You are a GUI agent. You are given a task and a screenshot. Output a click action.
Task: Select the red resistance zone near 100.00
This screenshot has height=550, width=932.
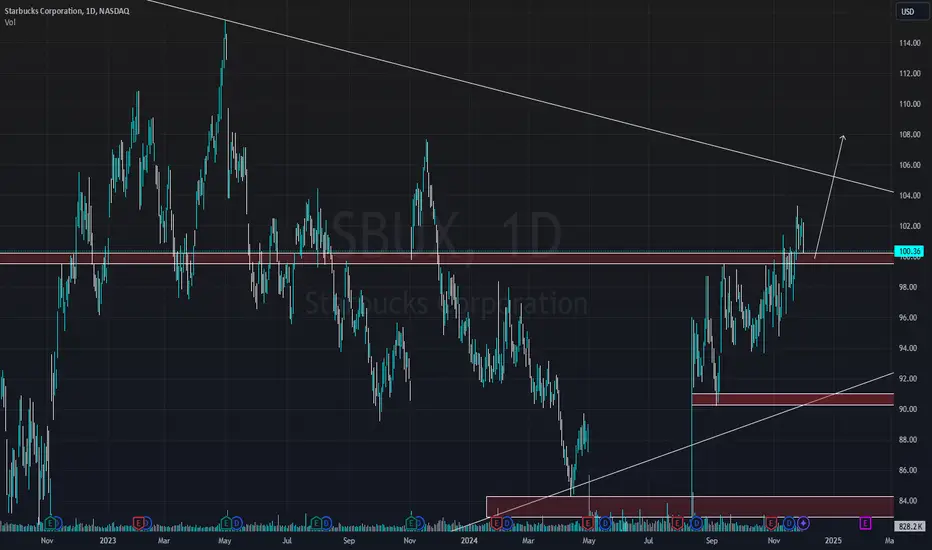pos(446,258)
